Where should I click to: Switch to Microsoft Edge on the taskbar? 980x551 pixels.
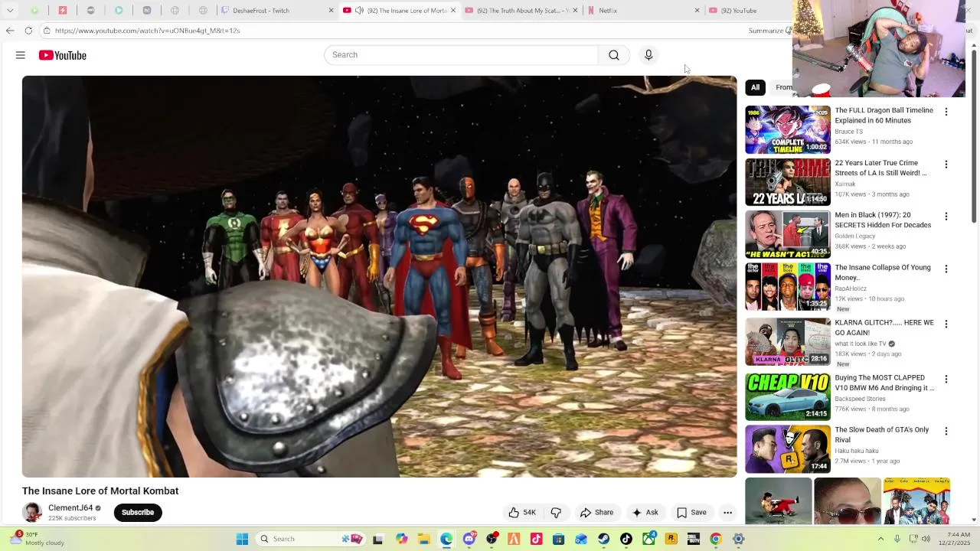click(446, 539)
